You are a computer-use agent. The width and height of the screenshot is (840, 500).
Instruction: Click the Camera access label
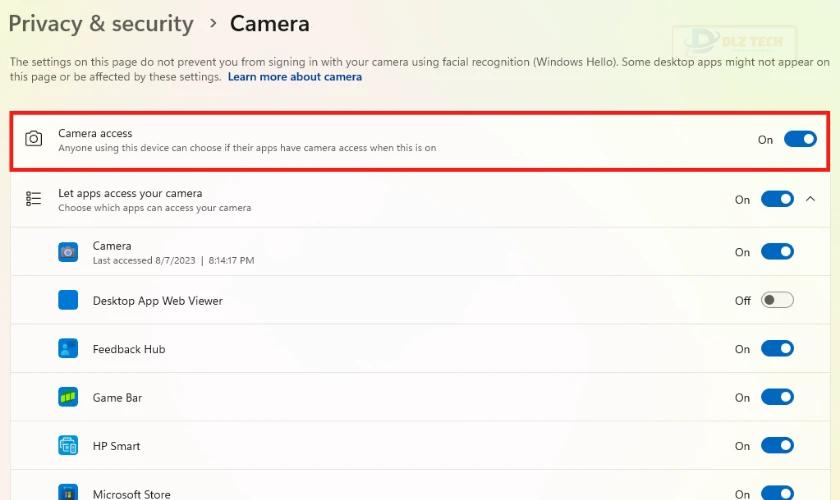click(x=95, y=133)
